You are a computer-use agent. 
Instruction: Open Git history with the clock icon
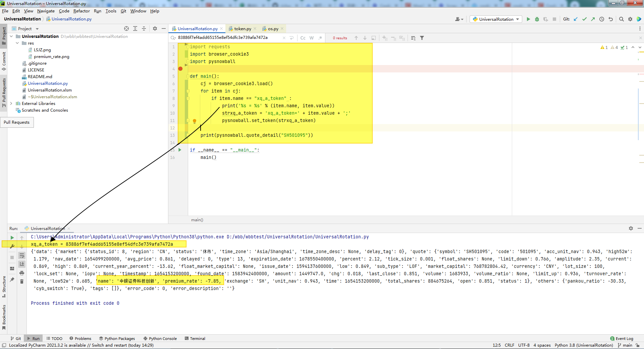click(x=602, y=19)
